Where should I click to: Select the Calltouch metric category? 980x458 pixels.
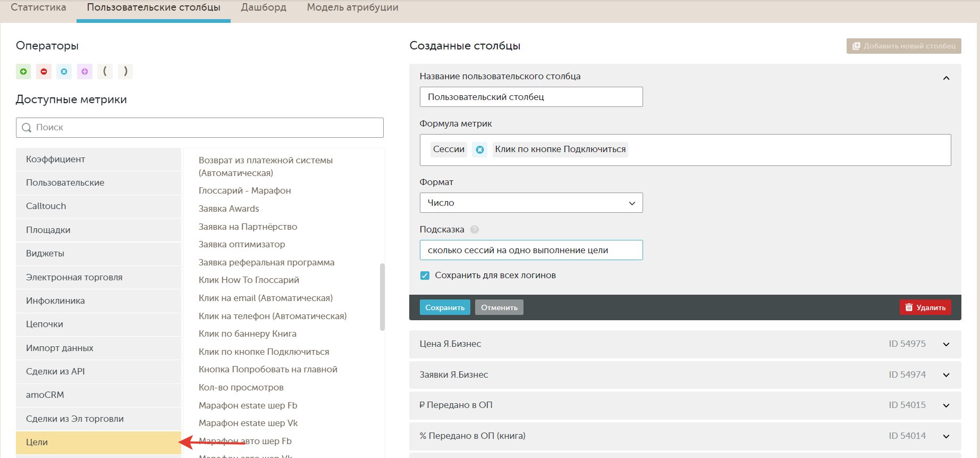[x=98, y=206]
